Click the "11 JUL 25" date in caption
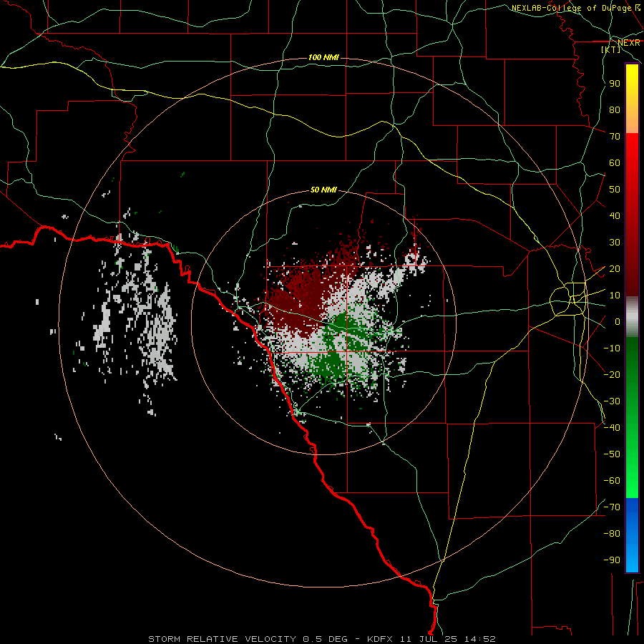 coord(429,639)
